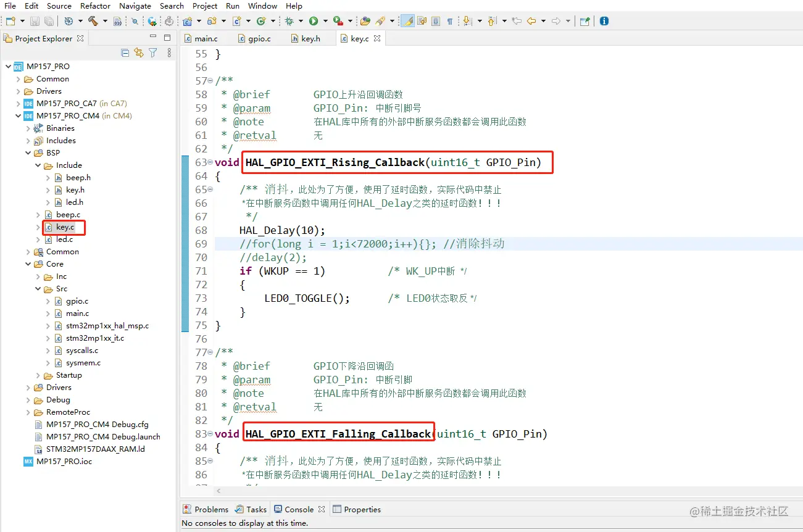The image size is (803, 532).
Task: Toggle fold marker at line 83
Action: coord(210,434)
